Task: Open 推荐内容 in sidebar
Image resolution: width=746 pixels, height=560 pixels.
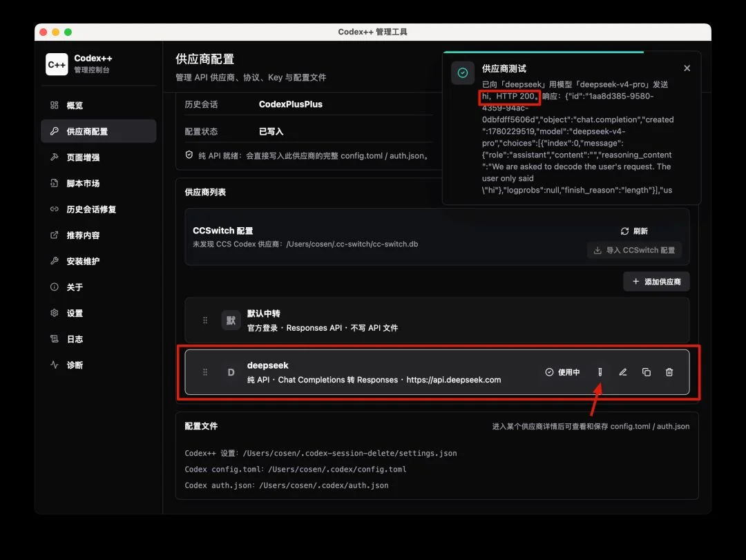Action: click(x=99, y=235)
